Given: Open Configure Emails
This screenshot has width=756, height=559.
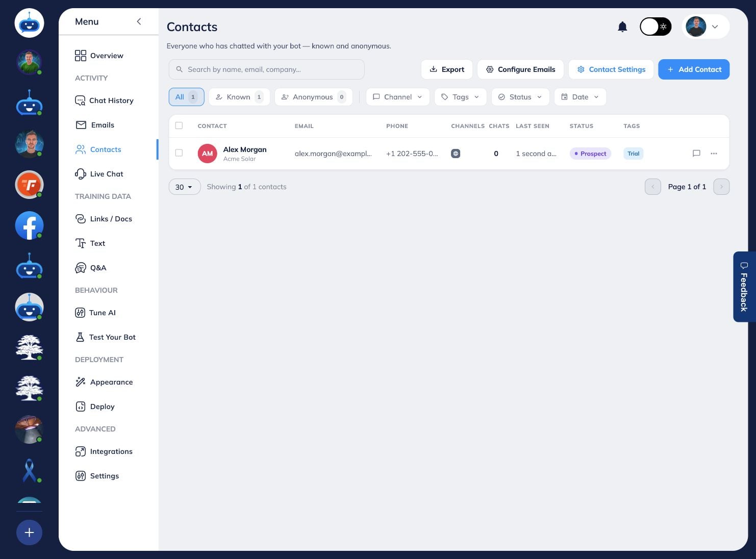Looking at the screenshot, I should tap(520, 69).
